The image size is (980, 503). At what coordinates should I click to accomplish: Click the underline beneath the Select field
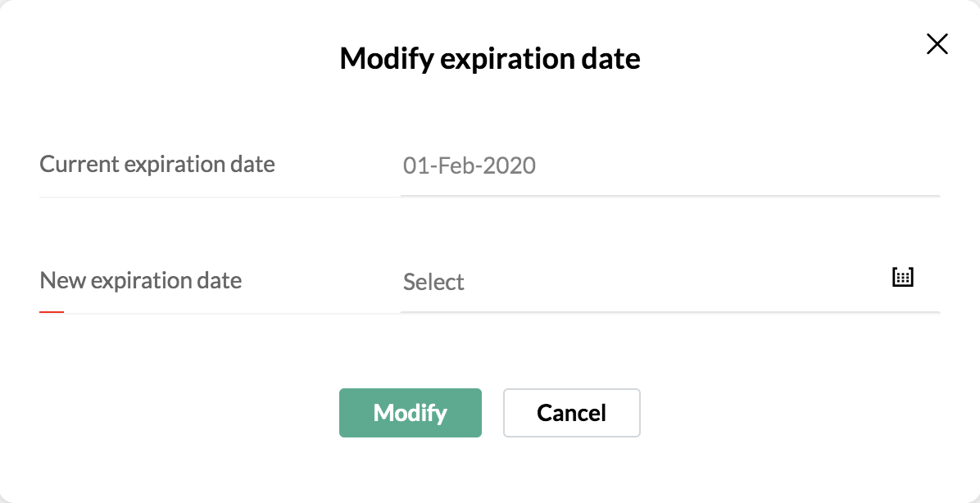670,311
